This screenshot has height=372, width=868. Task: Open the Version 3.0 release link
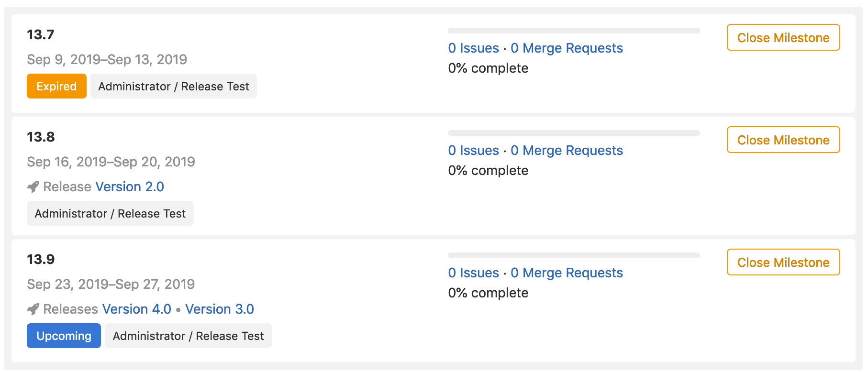(x=219, y=309)
